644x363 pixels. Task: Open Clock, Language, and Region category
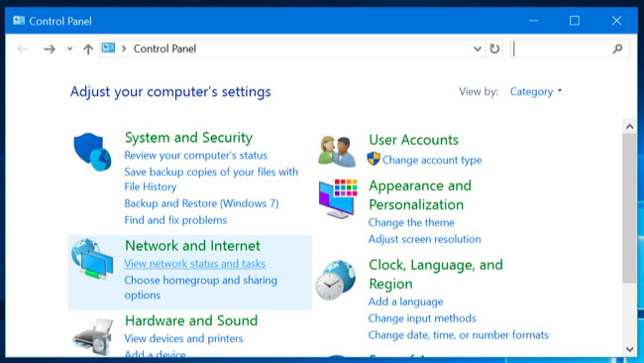[435, 274]
